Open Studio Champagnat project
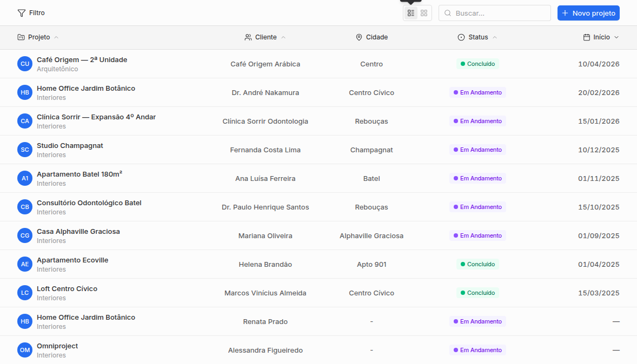Image resolution: width=637 pixels, height=364 pixels. [70, 146]
